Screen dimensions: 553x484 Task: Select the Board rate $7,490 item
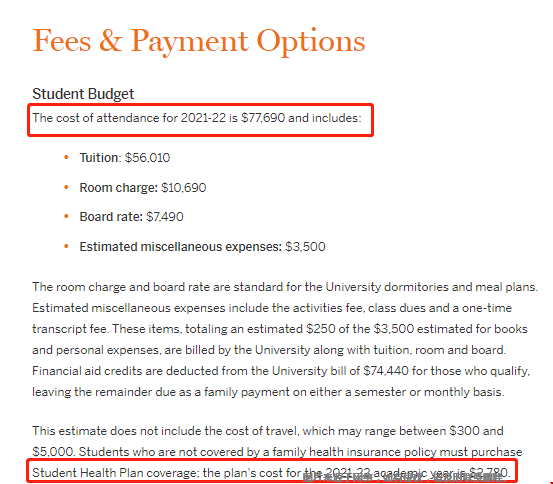[131, 217]
